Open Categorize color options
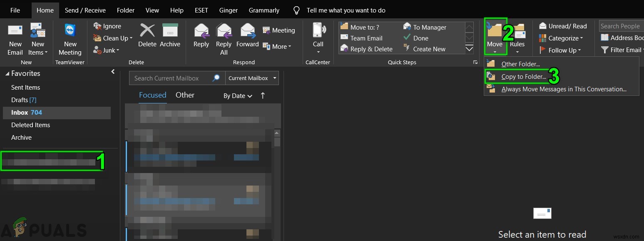 pyautogui.click(x=561, y=38)
